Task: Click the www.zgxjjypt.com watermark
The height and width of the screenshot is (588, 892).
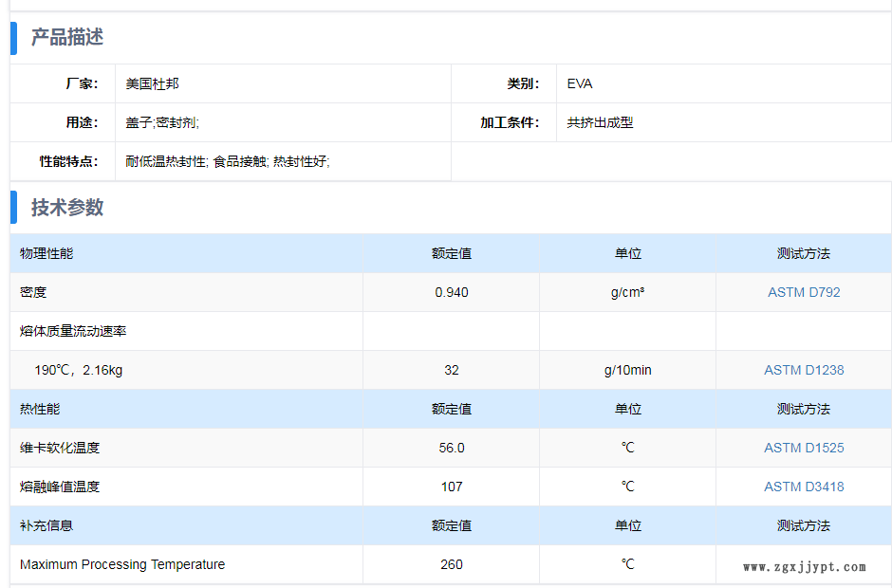Action: [x=804, y=567]
